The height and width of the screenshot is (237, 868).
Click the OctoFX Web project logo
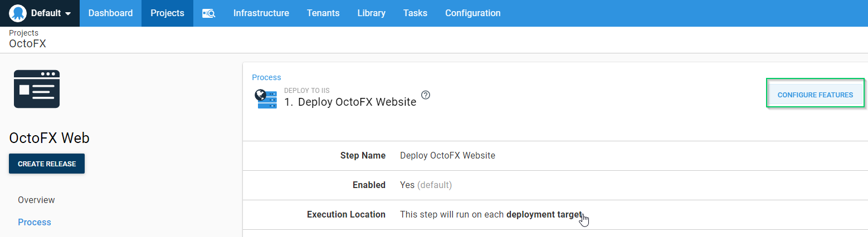coord(37,89)
